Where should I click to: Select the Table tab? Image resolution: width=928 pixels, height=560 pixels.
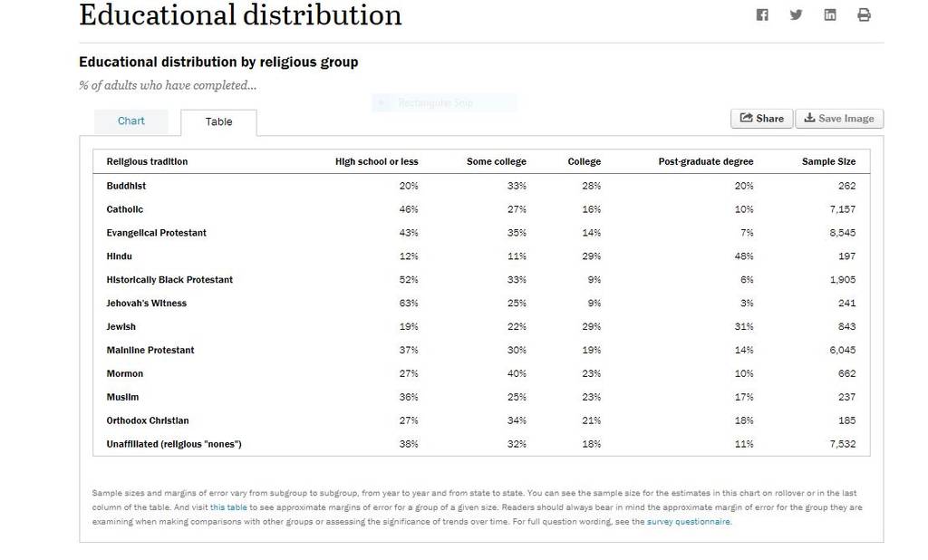[x=218, y=122]
